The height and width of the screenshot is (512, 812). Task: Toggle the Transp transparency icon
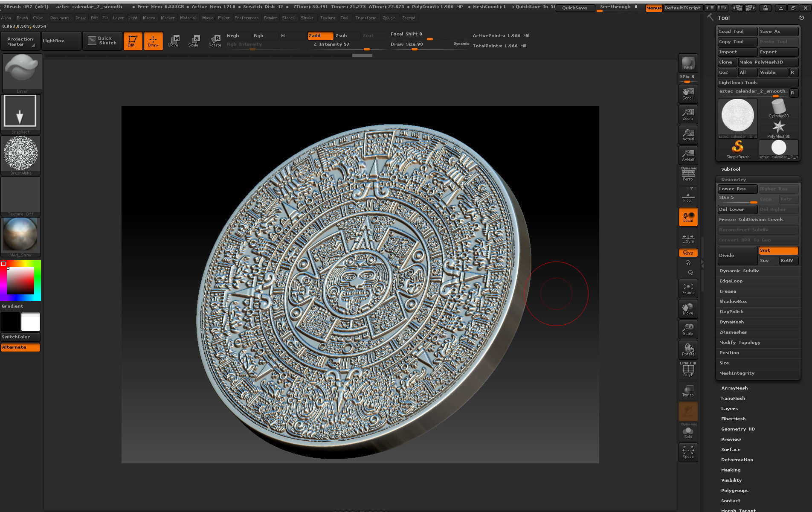(x=688, y=391)
